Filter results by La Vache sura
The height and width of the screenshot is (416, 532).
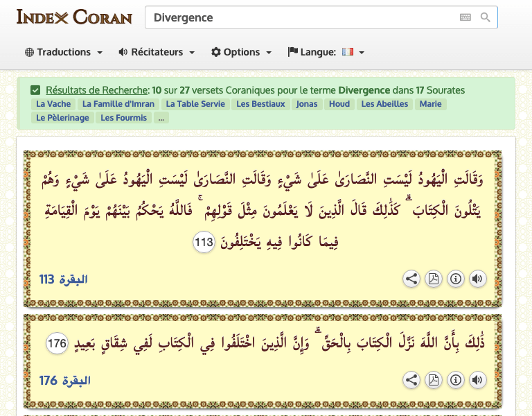53,104
